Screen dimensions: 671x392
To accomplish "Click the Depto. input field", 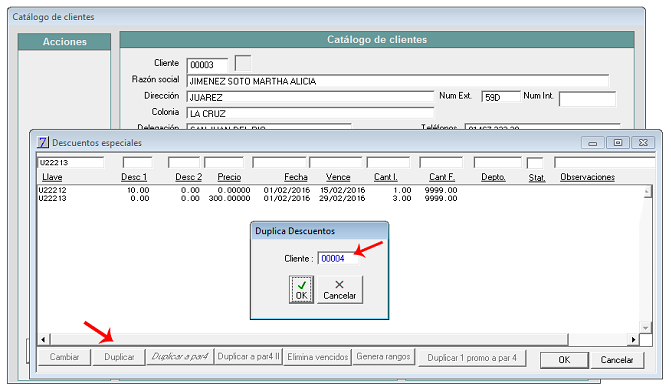I will [x=498, y=163].
